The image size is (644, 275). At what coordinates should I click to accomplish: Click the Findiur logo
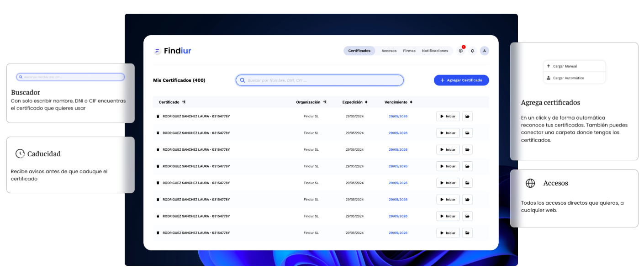173,51
